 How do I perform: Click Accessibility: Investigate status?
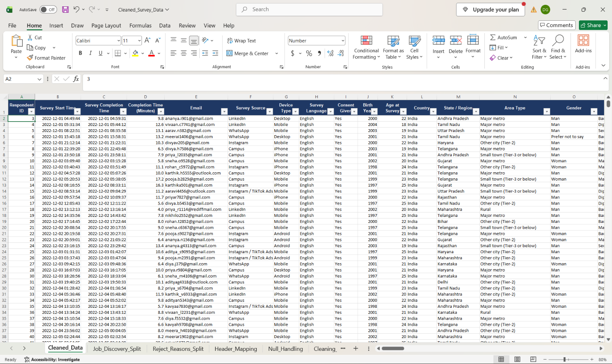pos(52,360)
